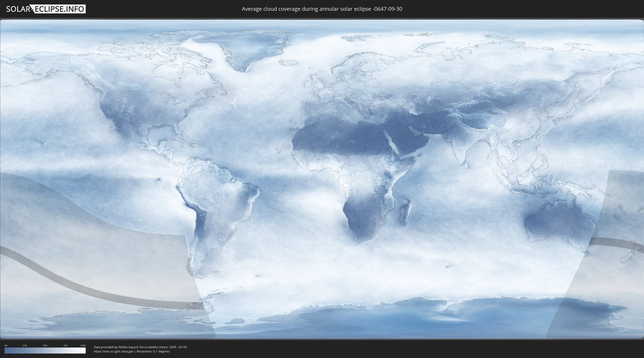Click the average cloud coverage title text
This screenshot has width=644, height=358.
[322, 9]
